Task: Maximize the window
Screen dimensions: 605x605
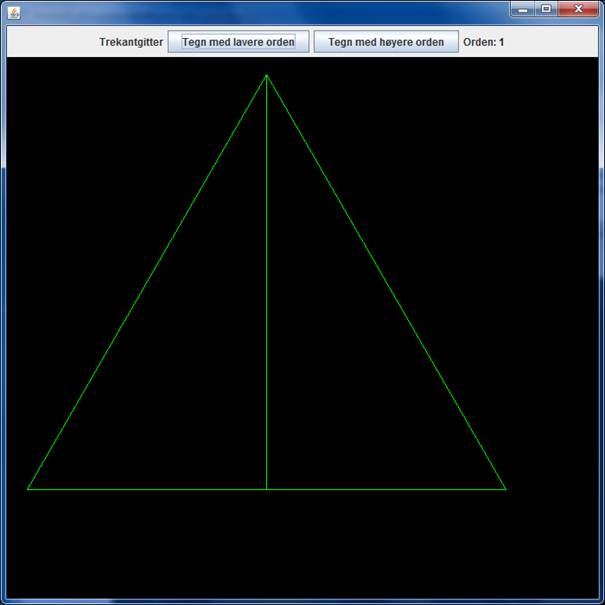Action: (x=546, y=9)
